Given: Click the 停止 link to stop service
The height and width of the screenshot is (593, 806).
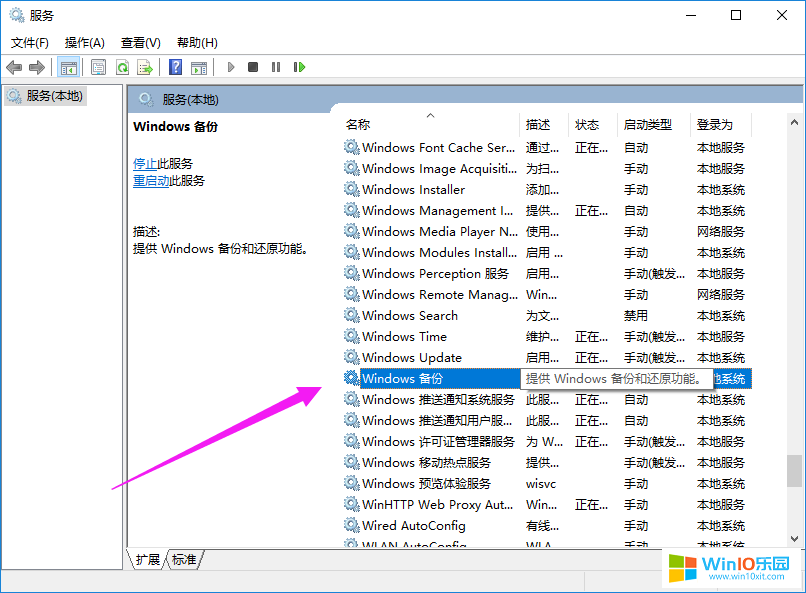Looking at the screenshot, I should [145, 164].
